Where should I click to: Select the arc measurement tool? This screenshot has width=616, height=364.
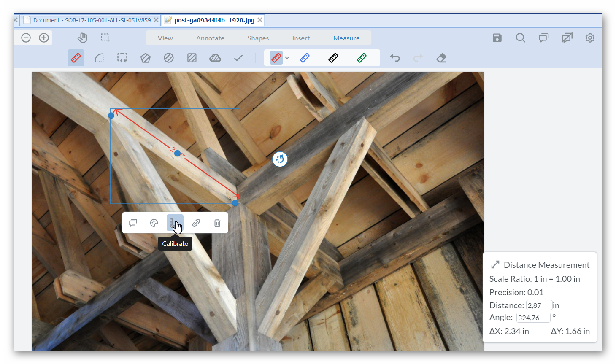coord(99,58)
